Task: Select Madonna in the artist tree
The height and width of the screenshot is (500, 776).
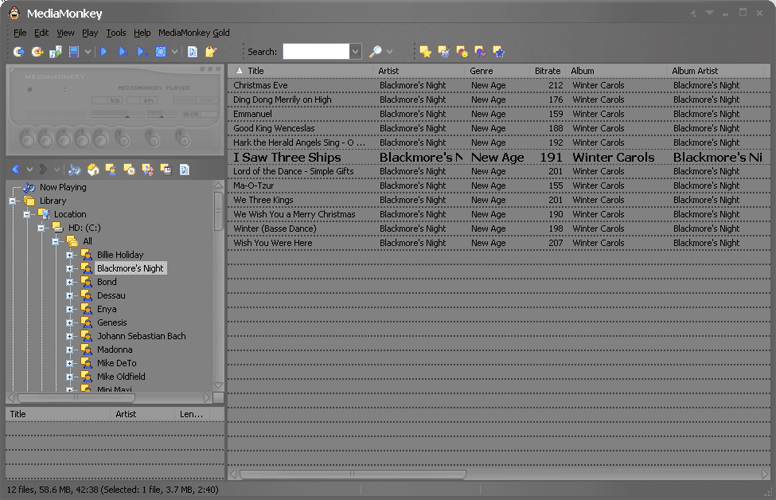Action: pos(114,350)
